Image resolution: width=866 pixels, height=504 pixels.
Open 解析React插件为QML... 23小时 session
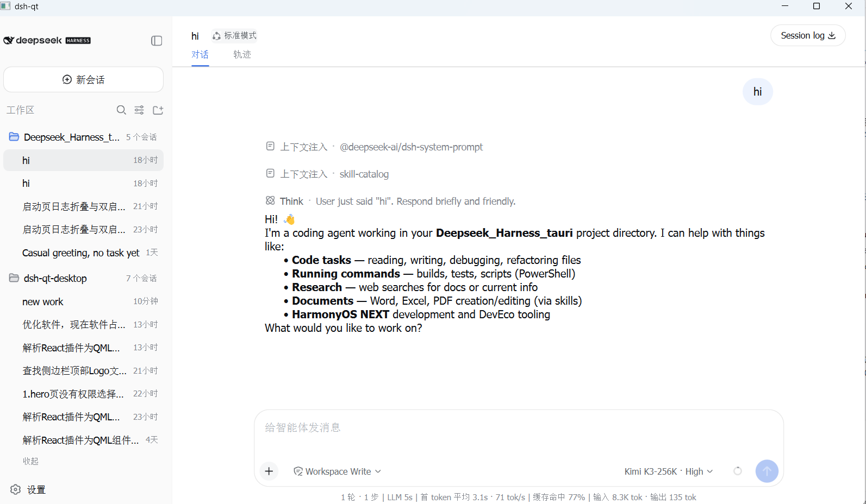tap(83, 417)
